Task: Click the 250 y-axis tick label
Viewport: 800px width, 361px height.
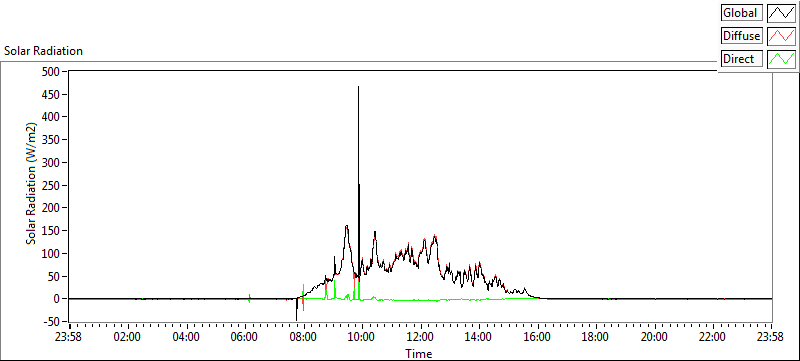Action: 50,185
